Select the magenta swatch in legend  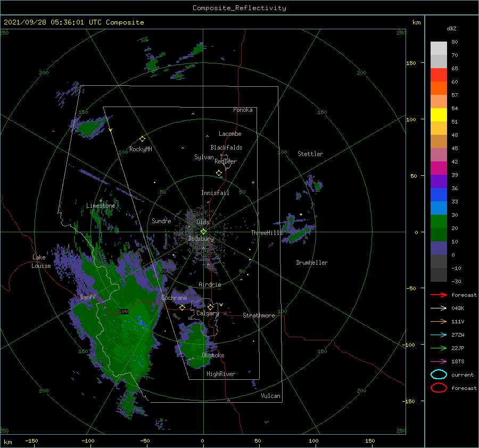(439, 168)
